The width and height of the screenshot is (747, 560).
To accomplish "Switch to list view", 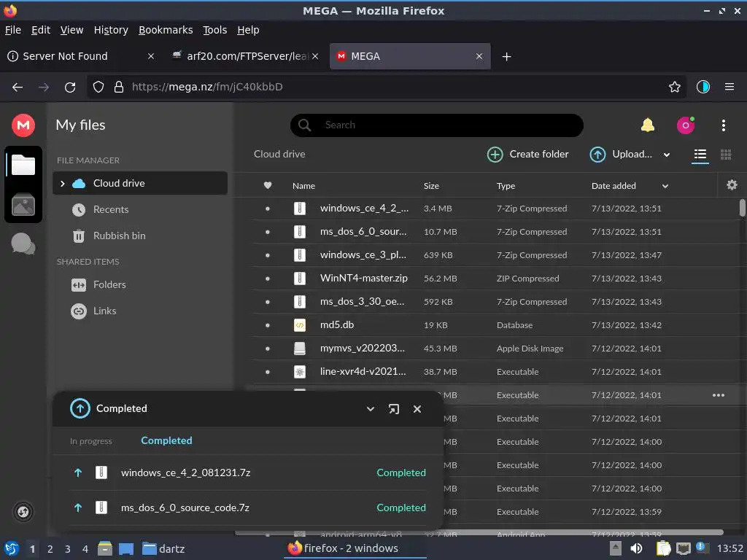I will tap(700, 155).
